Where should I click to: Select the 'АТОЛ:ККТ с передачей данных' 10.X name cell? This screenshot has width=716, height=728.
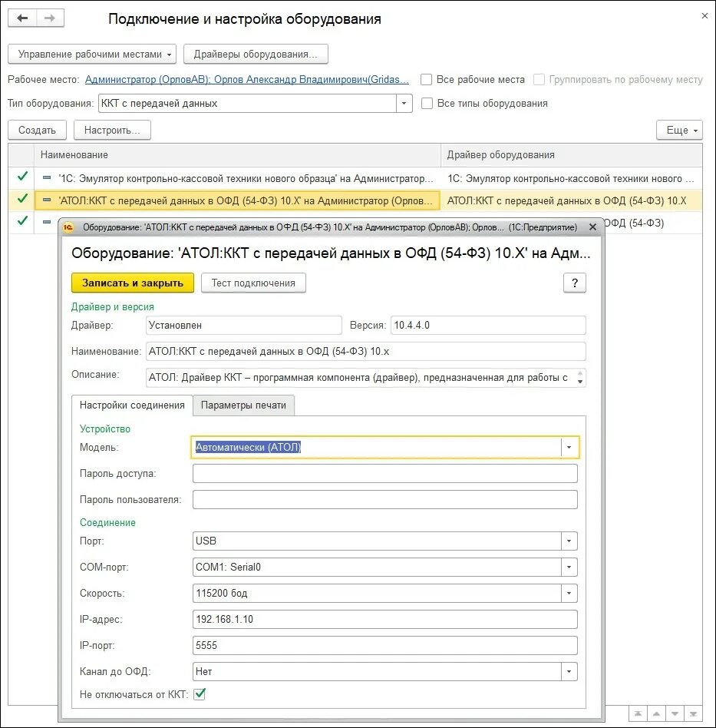coord(237,200)
